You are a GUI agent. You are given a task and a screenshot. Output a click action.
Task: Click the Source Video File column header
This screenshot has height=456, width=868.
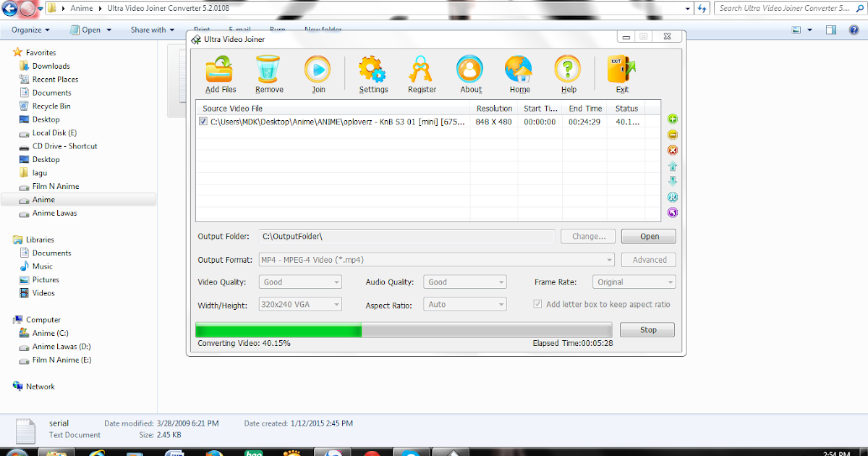pos(333,109)
